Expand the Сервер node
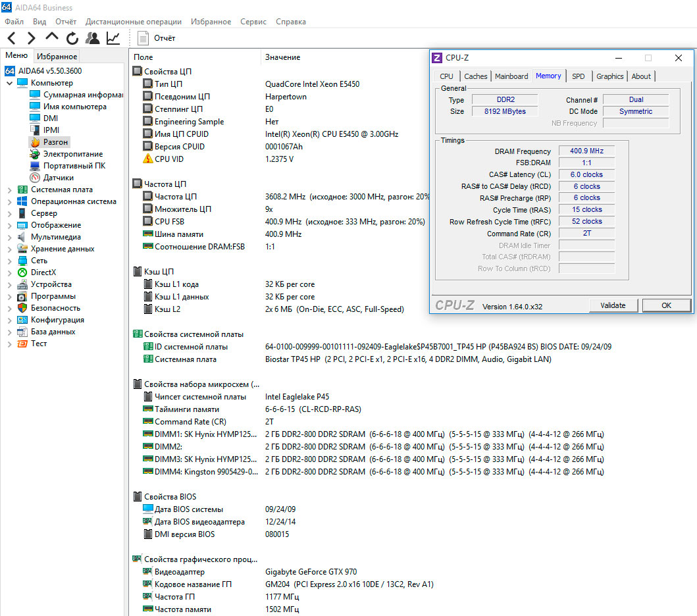697x616 pixels. tap(9, 213)
